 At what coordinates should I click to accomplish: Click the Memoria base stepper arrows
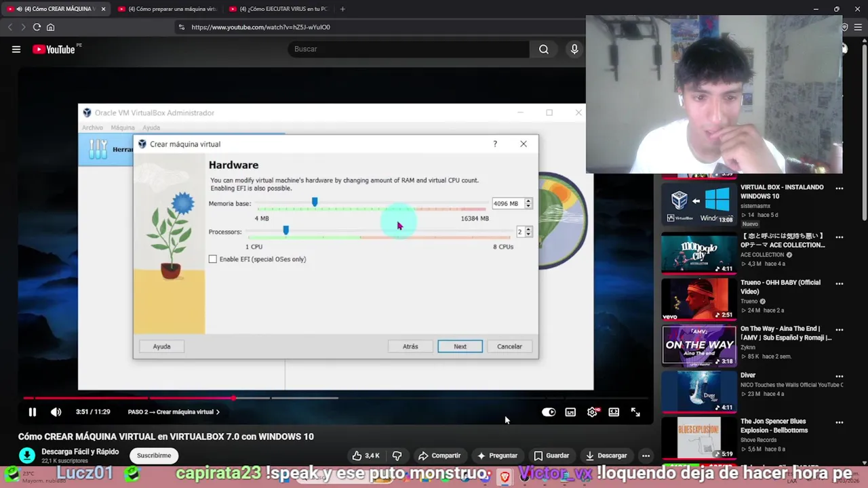pyautogui.click(x=528, y=203)
